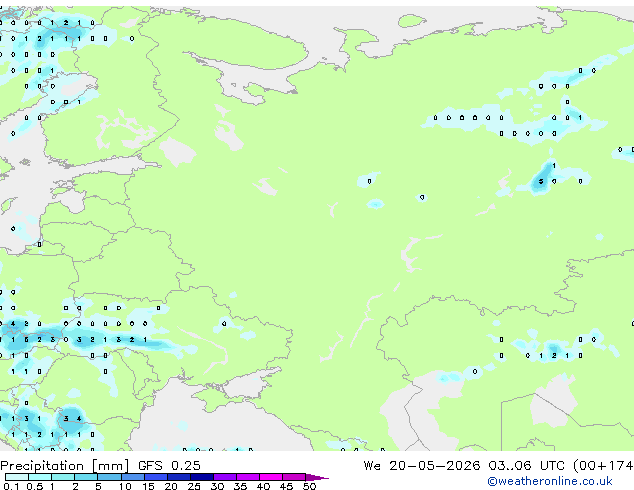The height and width of the screenshot is (490, 634).
Task: Click the 40–45 mm magenta legend box
Action: (271, 477)
